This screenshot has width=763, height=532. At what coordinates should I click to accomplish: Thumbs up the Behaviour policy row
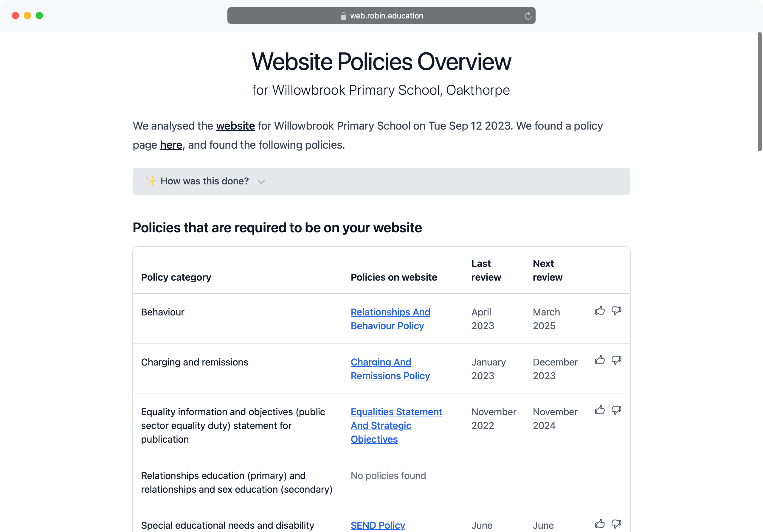coord(599,311)
